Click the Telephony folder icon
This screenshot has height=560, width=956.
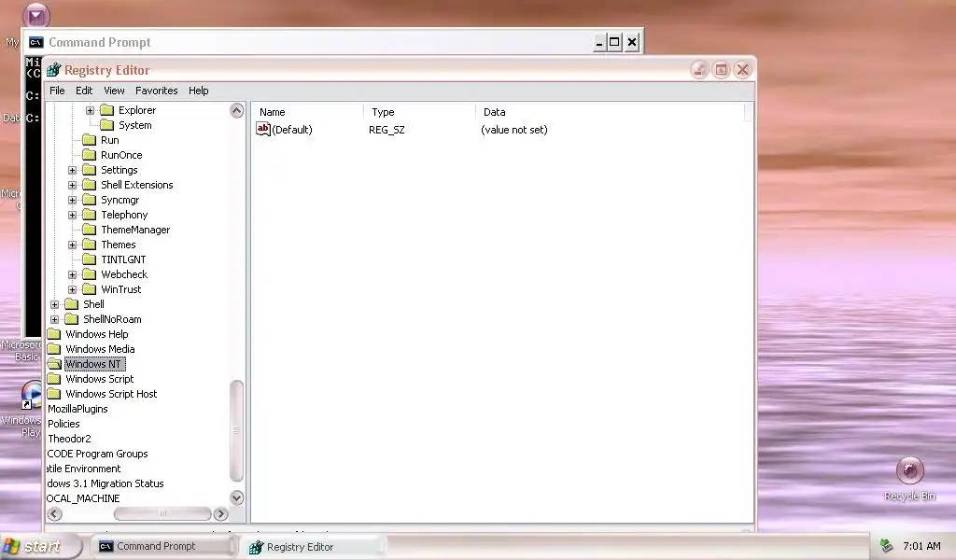click(x=90, y=215)
